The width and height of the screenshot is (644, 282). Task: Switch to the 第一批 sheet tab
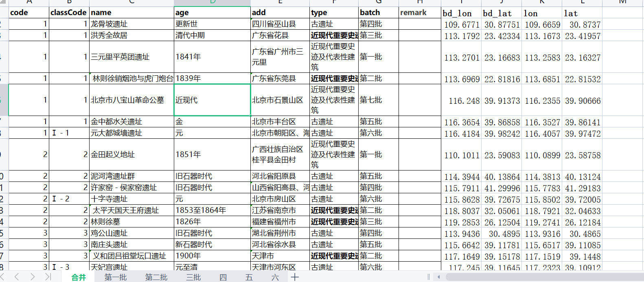click(x=116, y=277)
